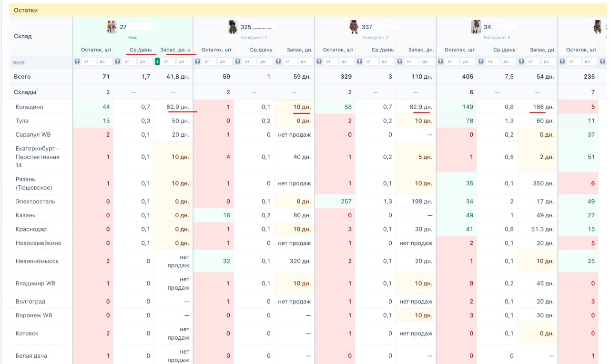Image resolution: width=610 pixels, height=364 pixels.
Task: Select the Электросталь warehouse row label
Action: (x=35, y=202)
